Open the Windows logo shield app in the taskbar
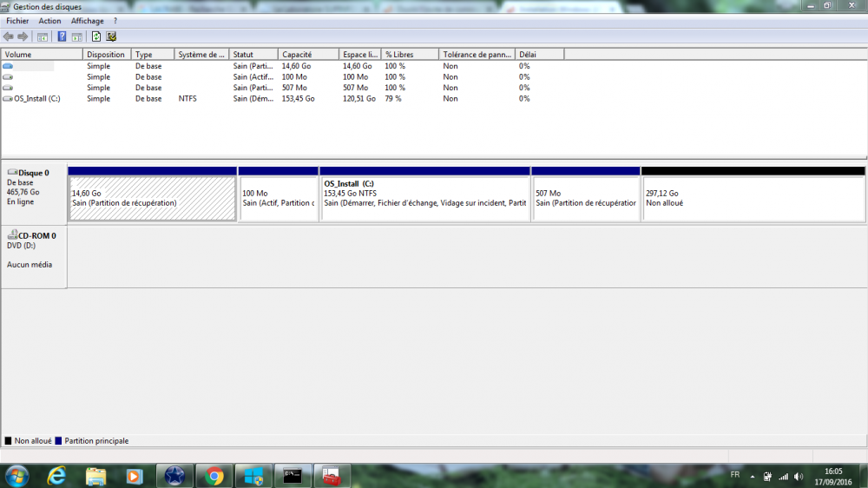This screenshot has width=868, height=488. pyautogui.click(x=253, y=476)
